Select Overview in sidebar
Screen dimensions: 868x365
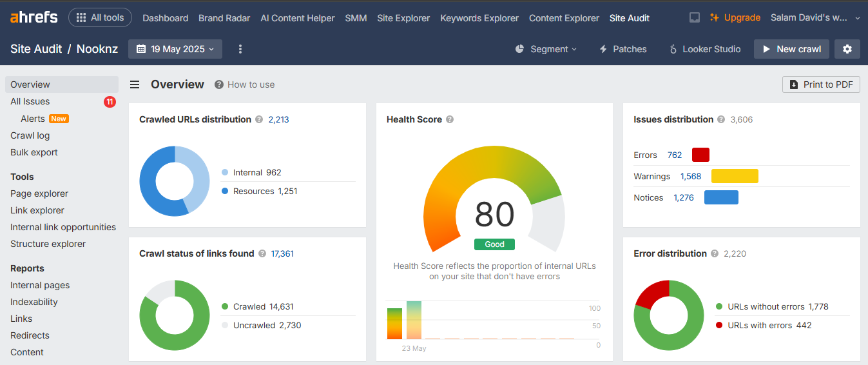[62, 84]
